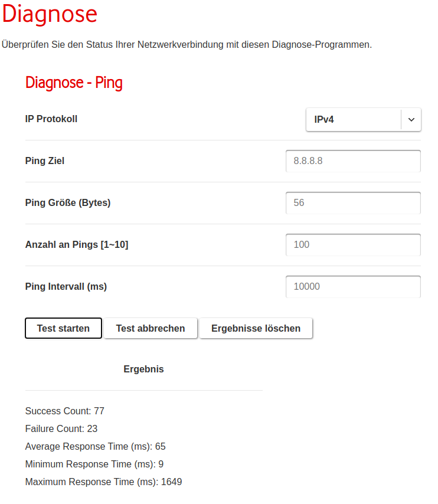Click the Ping Größe (Bytes) label
Image resolution: width=438 pixels, height=504 pixels.
[x=68, y=202]
